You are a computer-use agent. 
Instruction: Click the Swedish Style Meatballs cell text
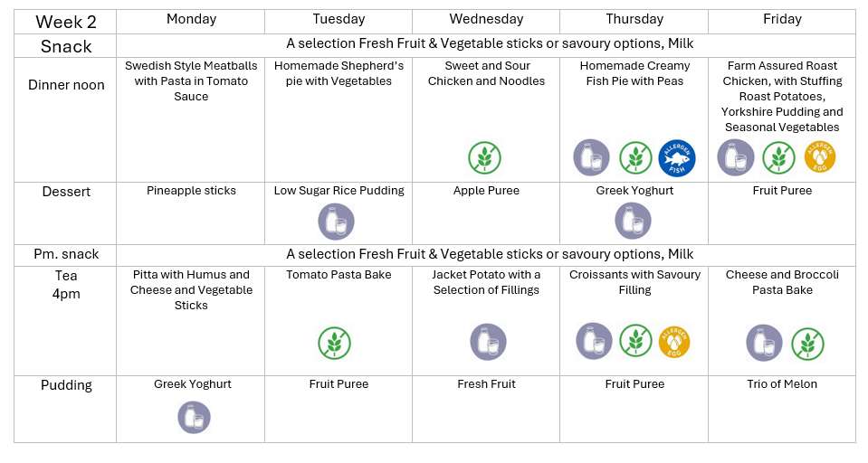click(x=191, y=80)
